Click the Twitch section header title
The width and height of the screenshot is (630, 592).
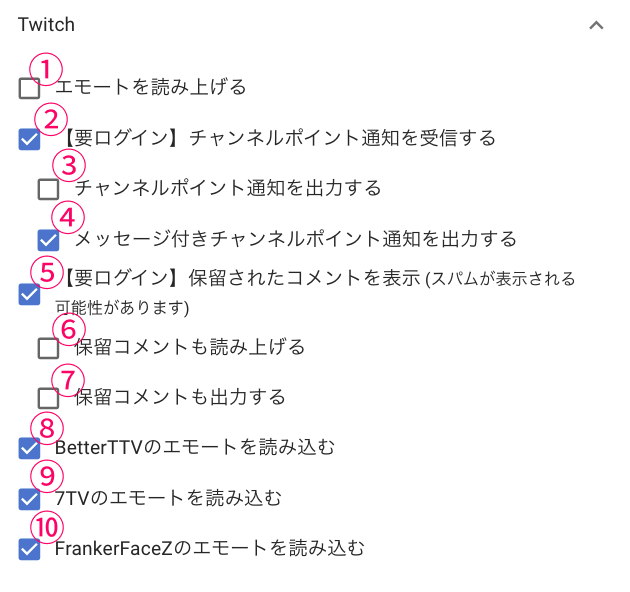coord(46,25)
